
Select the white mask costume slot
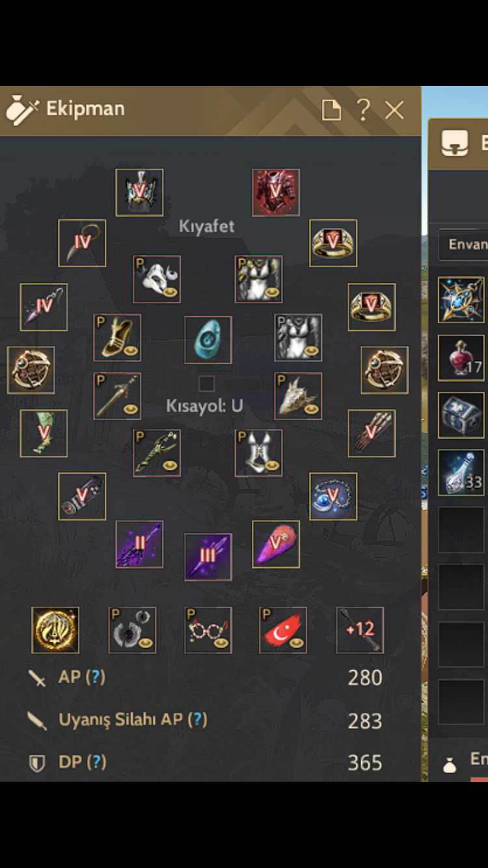pos(157,279)
